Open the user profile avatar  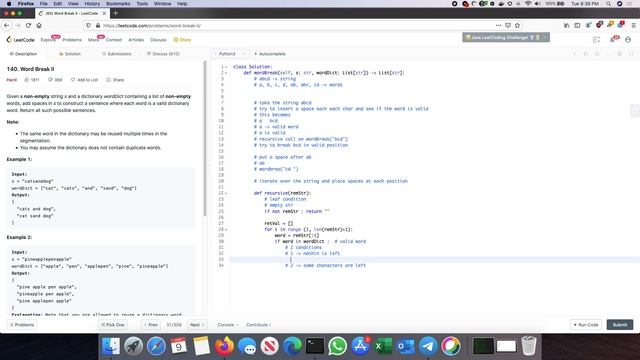(x=628, y=40)
